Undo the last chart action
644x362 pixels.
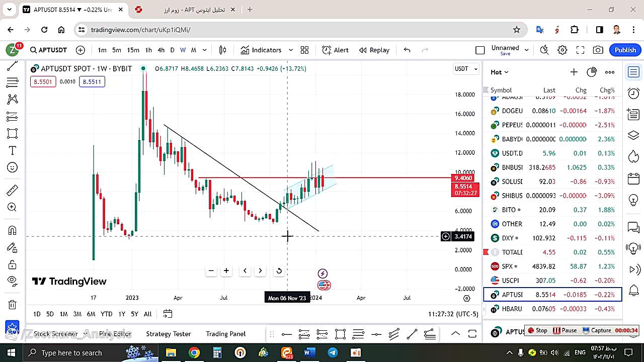pyautogui.click(x=407, y=50)
